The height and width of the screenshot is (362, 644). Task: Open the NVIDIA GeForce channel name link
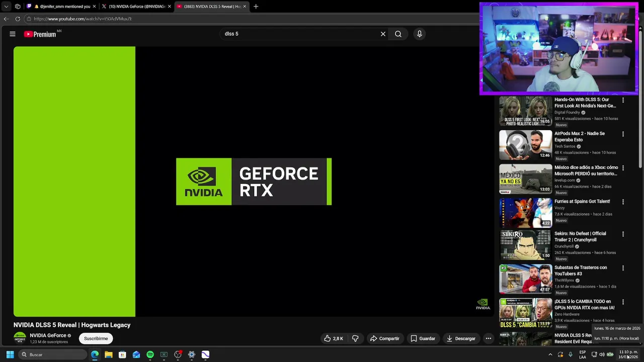tap(48, 335)
